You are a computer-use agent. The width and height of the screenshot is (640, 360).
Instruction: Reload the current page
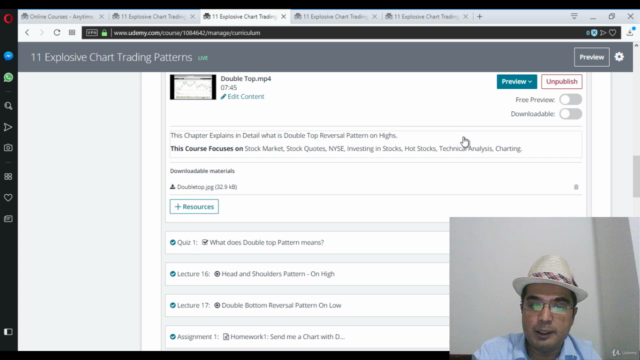tap(57, 33)
